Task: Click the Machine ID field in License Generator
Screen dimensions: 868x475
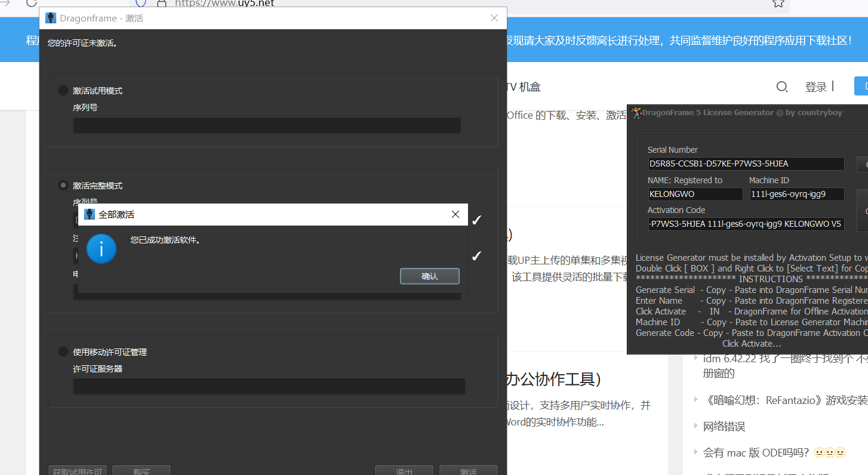Action: tap(797, 194)
